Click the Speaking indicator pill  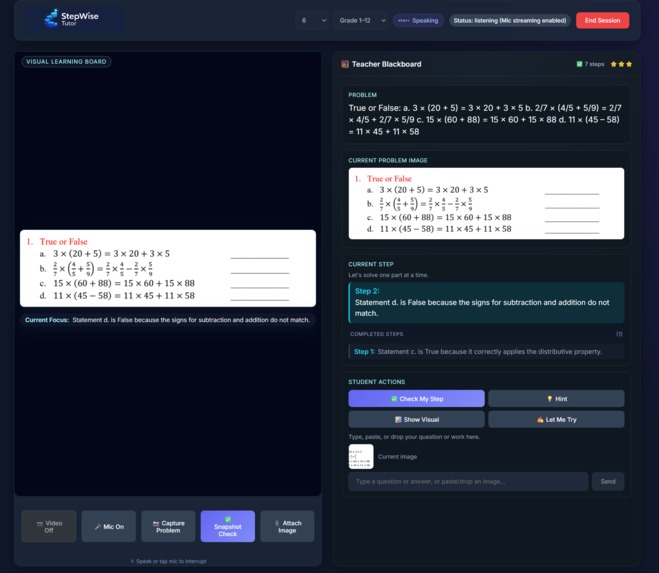[x=418, y=20]
